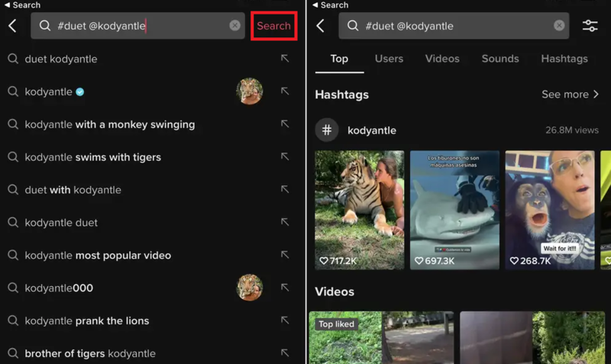The width and height of the screenshot is (611, 364).
Task: Go back using right screen back arrow
Action: pyautogui.click(x=320, y=26)
